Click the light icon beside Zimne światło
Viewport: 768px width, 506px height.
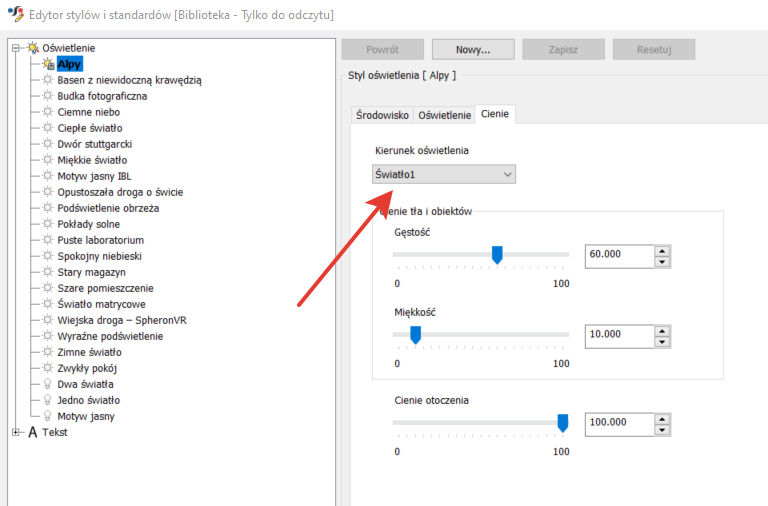(x=48, y=352)
